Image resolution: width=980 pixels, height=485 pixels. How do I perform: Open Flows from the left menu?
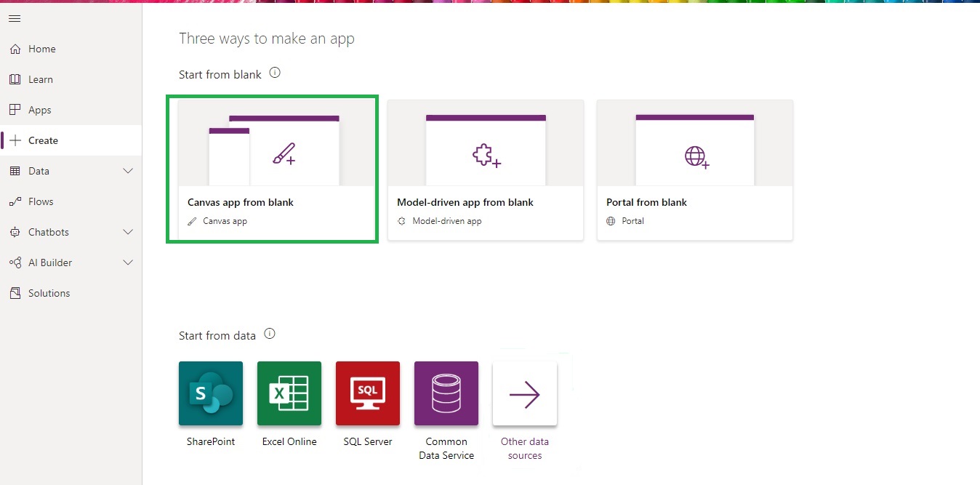(41, 201)
